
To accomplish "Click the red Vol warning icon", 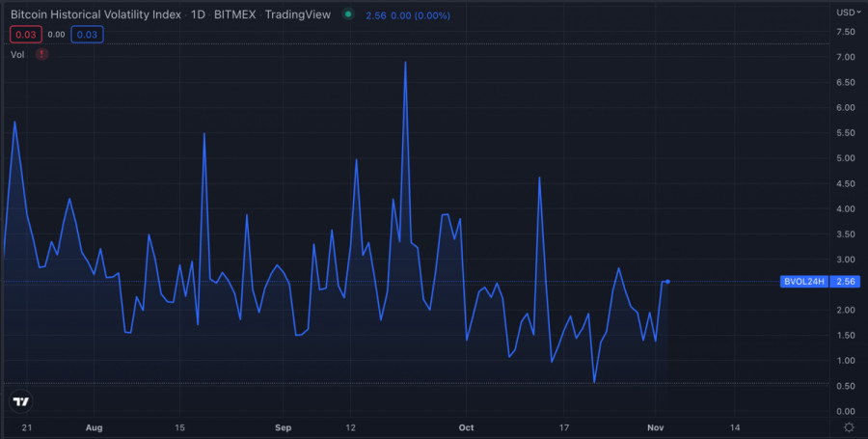I will (41, 55).
